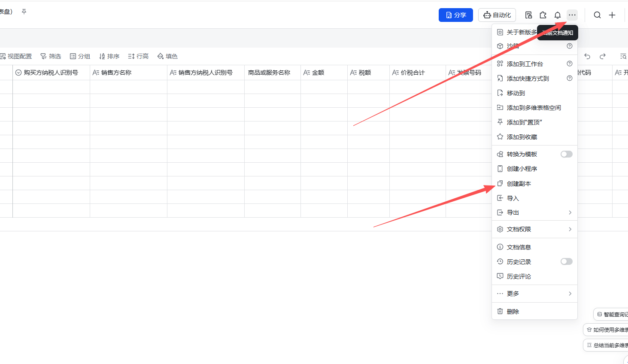Select 添加到收藏 menu item
628x364 pixels.
[534, 137]
